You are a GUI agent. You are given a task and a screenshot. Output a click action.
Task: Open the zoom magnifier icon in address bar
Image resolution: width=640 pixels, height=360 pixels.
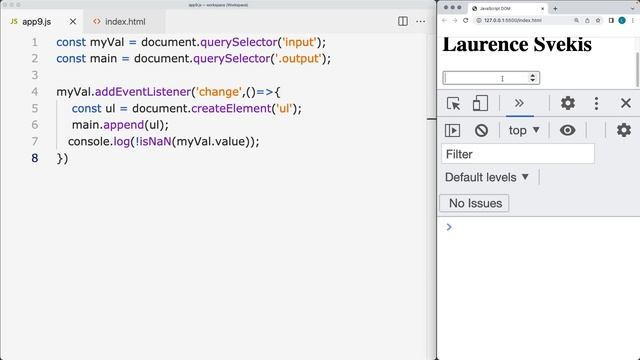coord(576,20)
